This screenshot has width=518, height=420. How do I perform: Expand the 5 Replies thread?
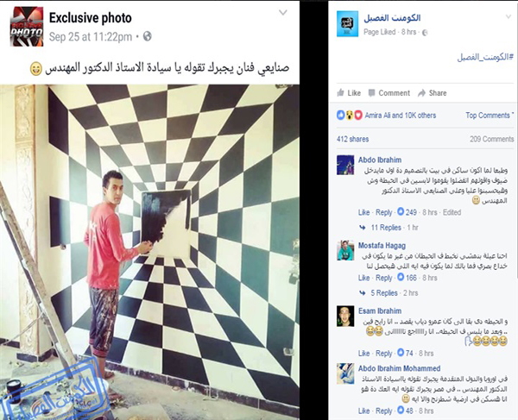[x=384, y=292]
